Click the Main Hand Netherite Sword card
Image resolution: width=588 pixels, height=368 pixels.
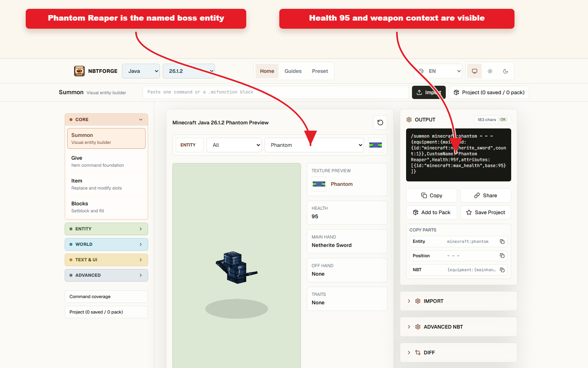coord(347,241)
